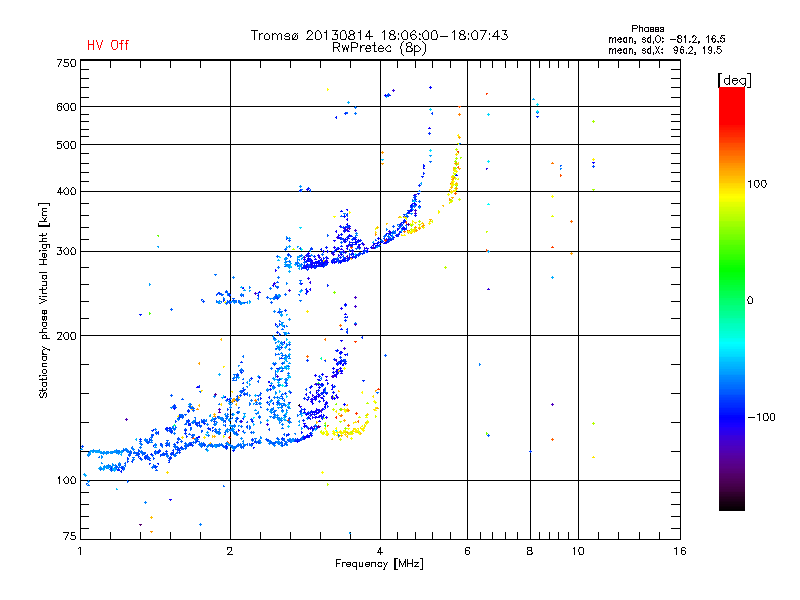Click the red "HV Off" label

[x=108, y=45]
